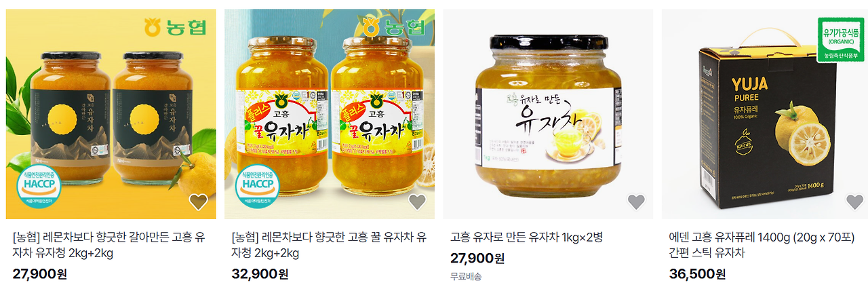The height and width of the screenshot is (287, 868).
Task: Open the YUJA PUREE box product image
Action: pos(767,114)
